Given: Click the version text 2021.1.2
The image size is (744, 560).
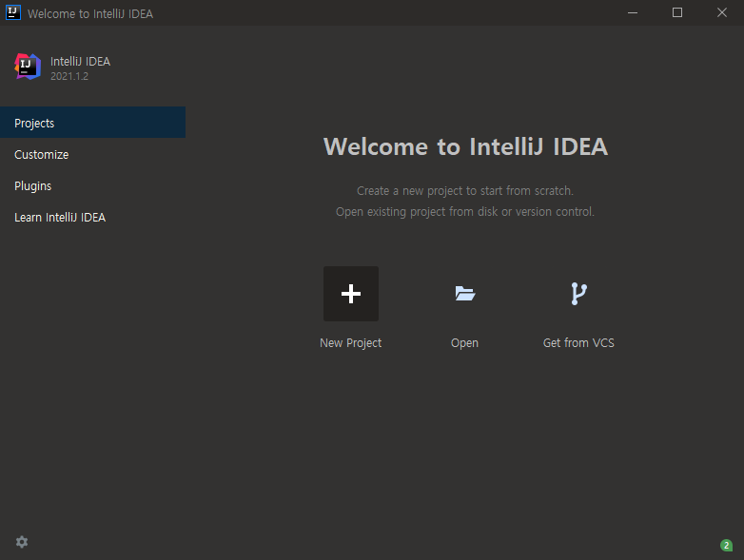Looking at the screenshot, I should click(69, 76).
